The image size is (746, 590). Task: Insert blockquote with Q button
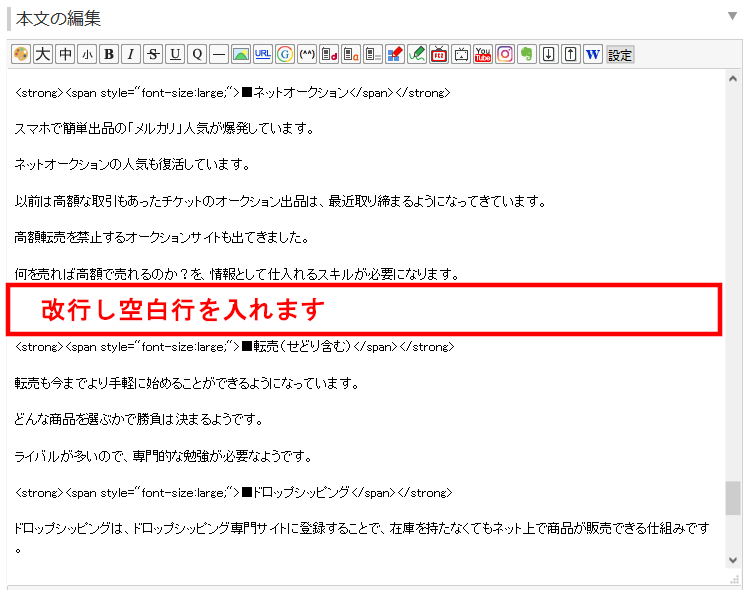pyautogui.click(x=197, y=54)
